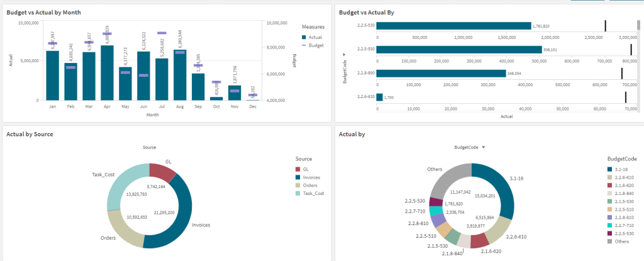Click the Others swatch in BudgetCode legend

pyautogui.click(x=609, y=242)
